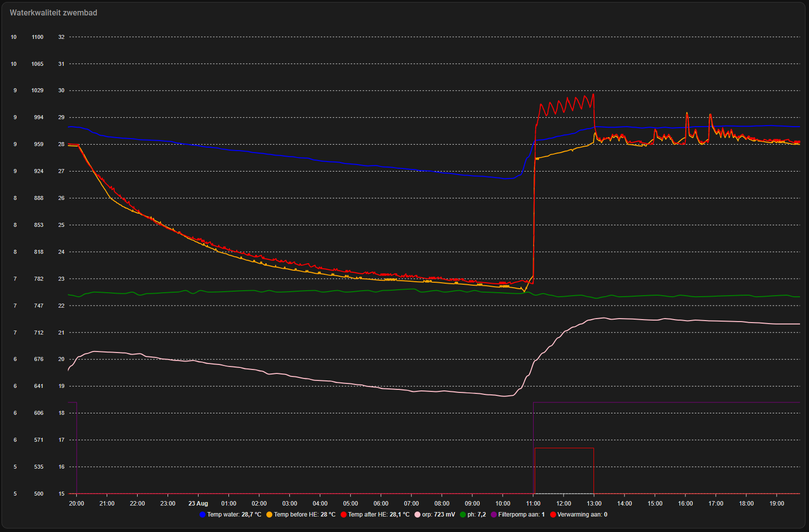809x532 pixels.
Task: Click the pink orp legend dot
Action: click(x=417, y=515)
